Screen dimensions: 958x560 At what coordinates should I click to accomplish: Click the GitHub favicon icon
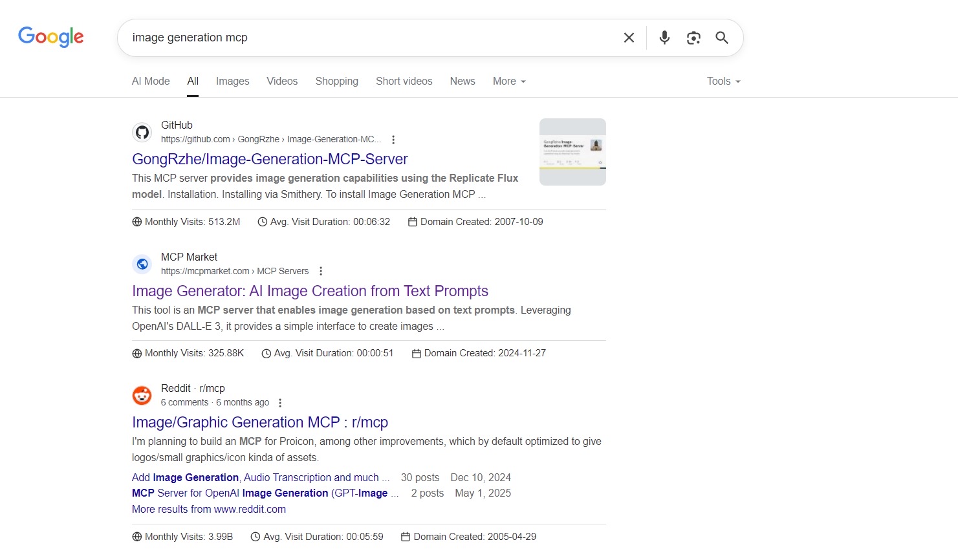click(142, 133)
